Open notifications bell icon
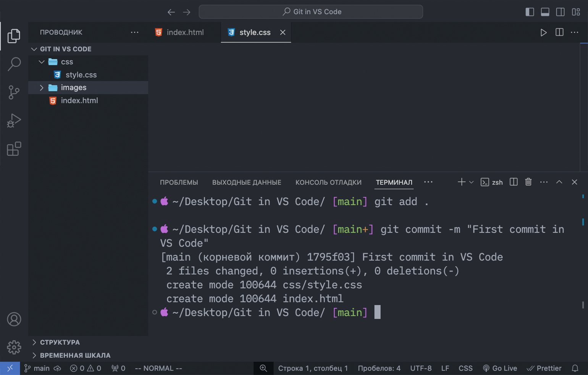This screenshot has height=375, width=588. click(575, 368)
